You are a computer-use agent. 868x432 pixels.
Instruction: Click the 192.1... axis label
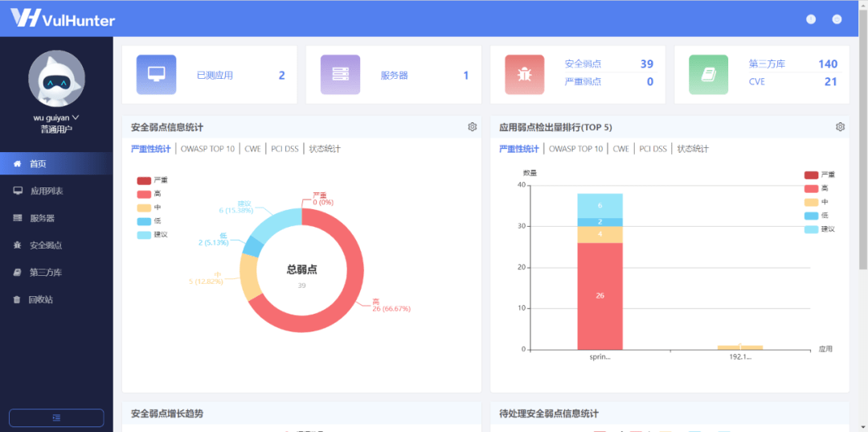coord(740,357)
